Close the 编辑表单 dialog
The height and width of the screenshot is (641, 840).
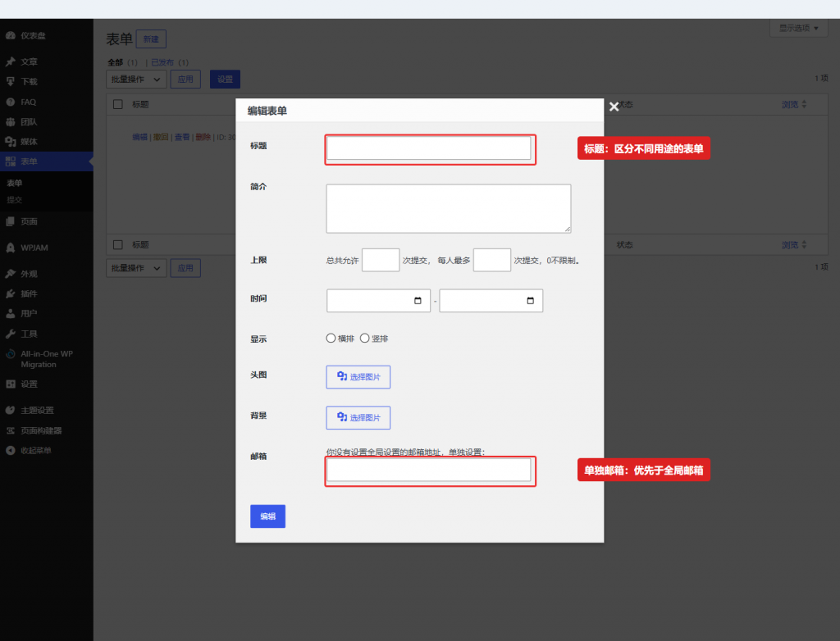(614, 107)
